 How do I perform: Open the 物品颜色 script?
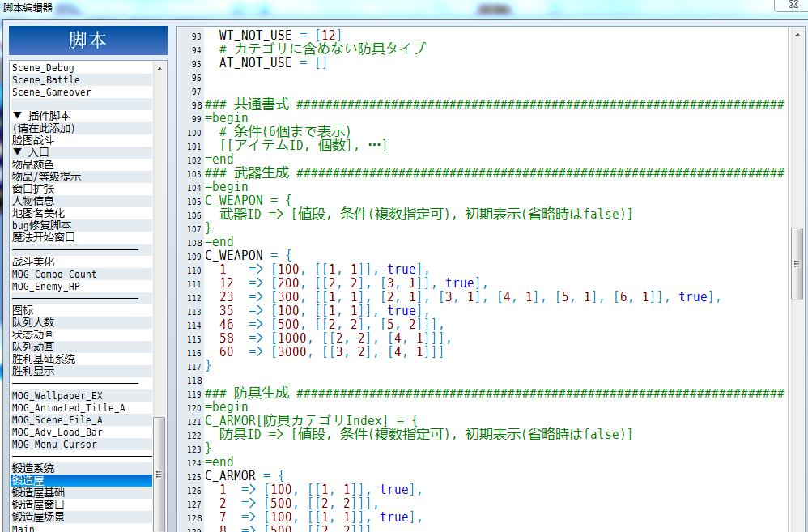point(81,164)
